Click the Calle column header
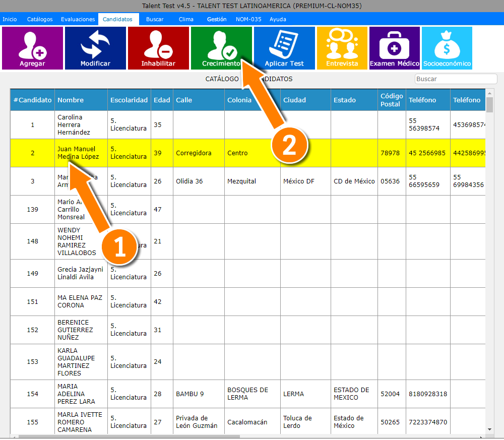 click(199, 100)
